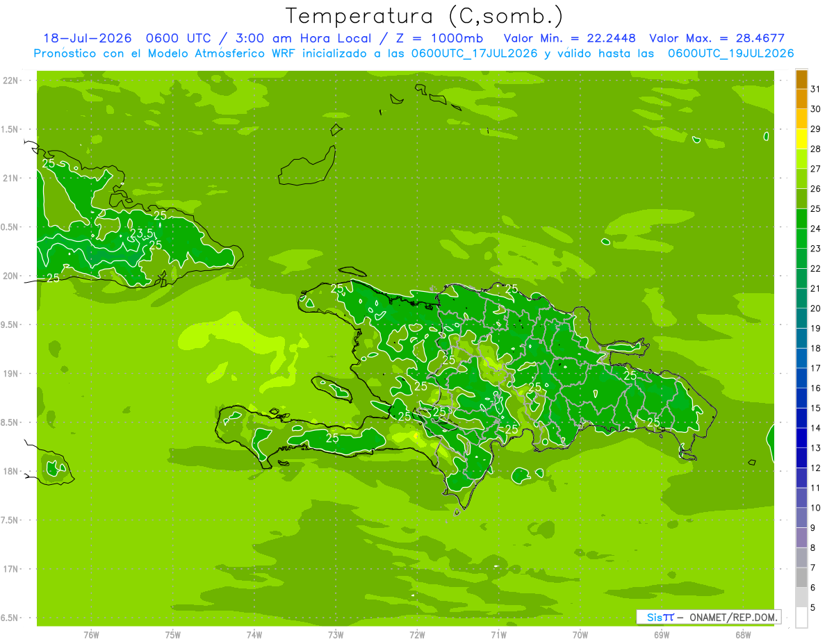Viewport: 834px width, 644px height.
Task: Click the legend scale number '10'
Action: tap(815, 508)
